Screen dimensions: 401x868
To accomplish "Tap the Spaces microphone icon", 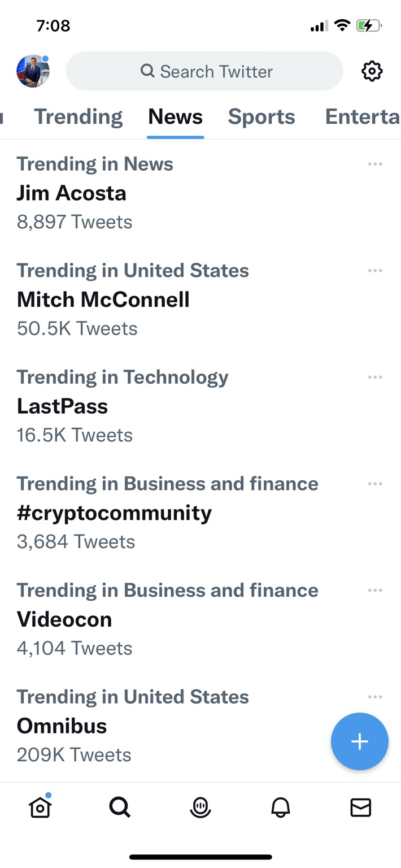I will coord(200,808).
